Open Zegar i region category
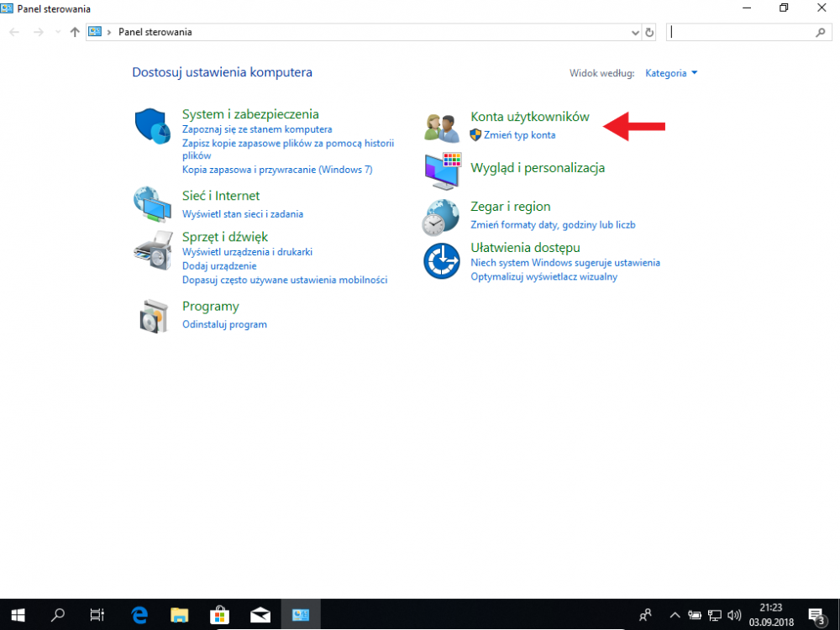 (x=510, y=207)
